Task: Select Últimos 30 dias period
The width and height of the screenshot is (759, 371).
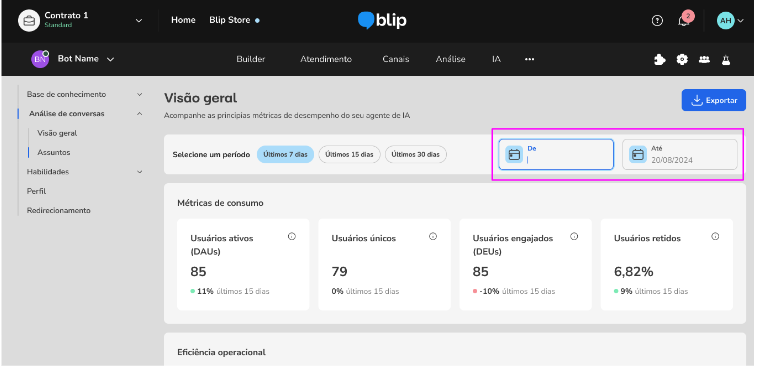Action: 415,155
